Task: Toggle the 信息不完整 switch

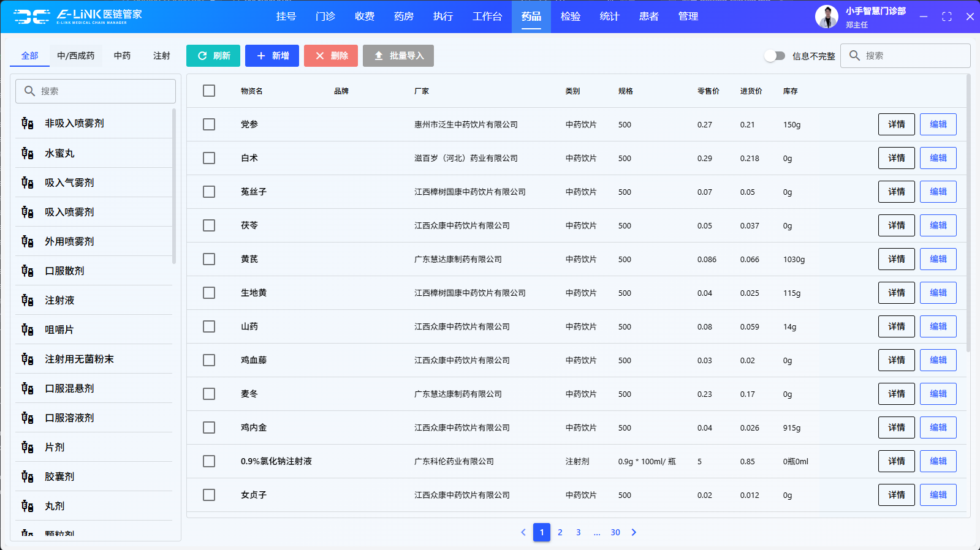Action: click(775, 56)
